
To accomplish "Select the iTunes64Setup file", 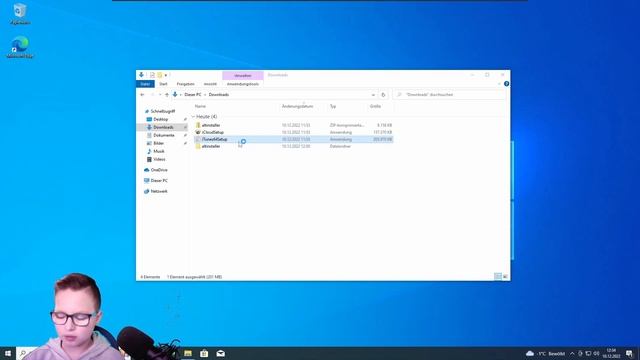I will [x=293, y=139].
